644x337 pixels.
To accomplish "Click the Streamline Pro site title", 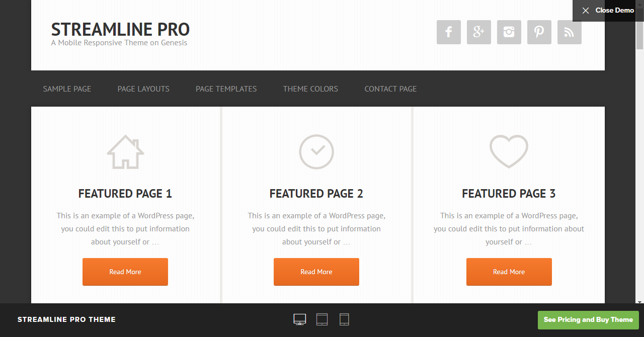I will pyautogui.click(x=120, y=29).
